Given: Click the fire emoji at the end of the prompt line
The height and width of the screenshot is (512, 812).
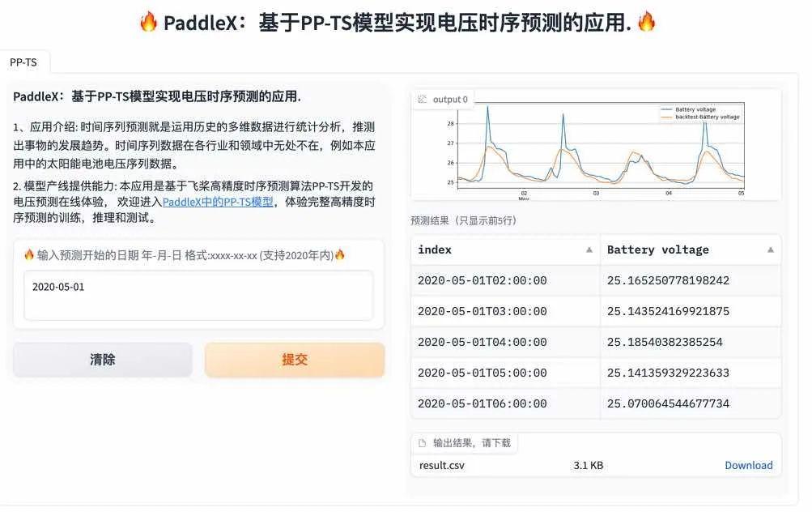Looking at the screenshot, I should click(340, 254).
